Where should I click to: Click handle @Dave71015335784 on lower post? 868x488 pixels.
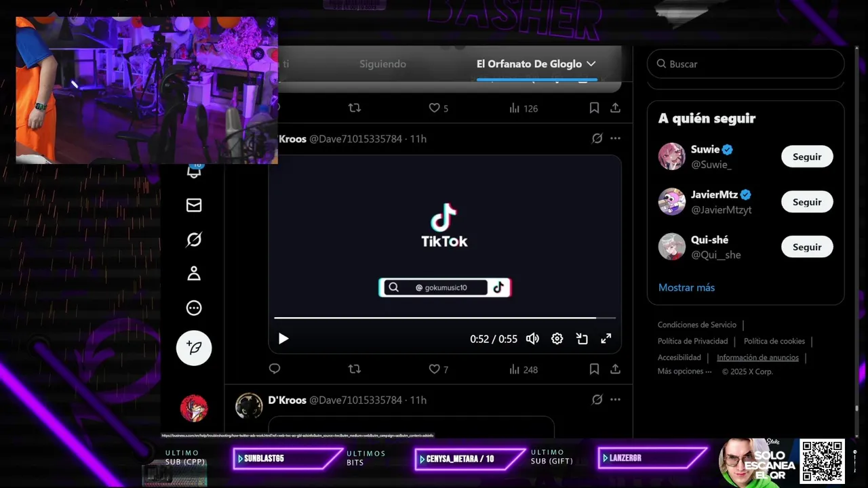(x=355, y=400)
